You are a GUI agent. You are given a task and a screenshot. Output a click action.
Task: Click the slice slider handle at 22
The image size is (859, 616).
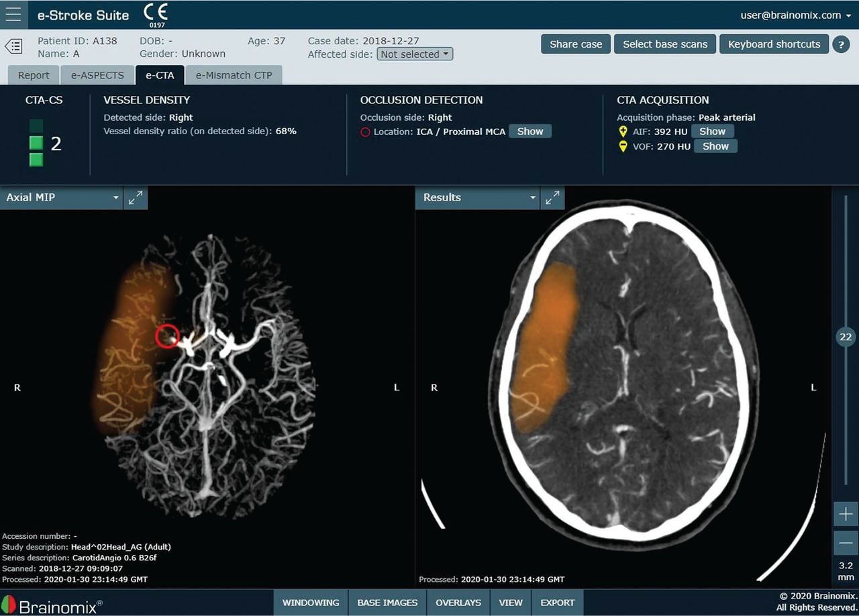coord(846,337)
